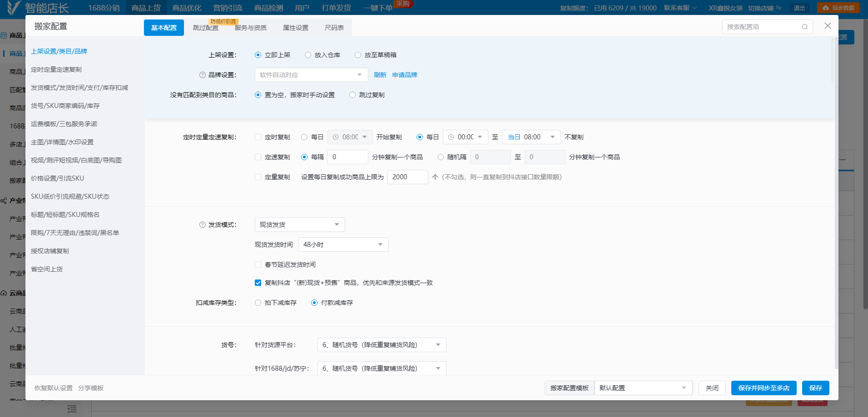
Task: Click the collapse sidebar icon at bottom left
Action: pos(72,409)
